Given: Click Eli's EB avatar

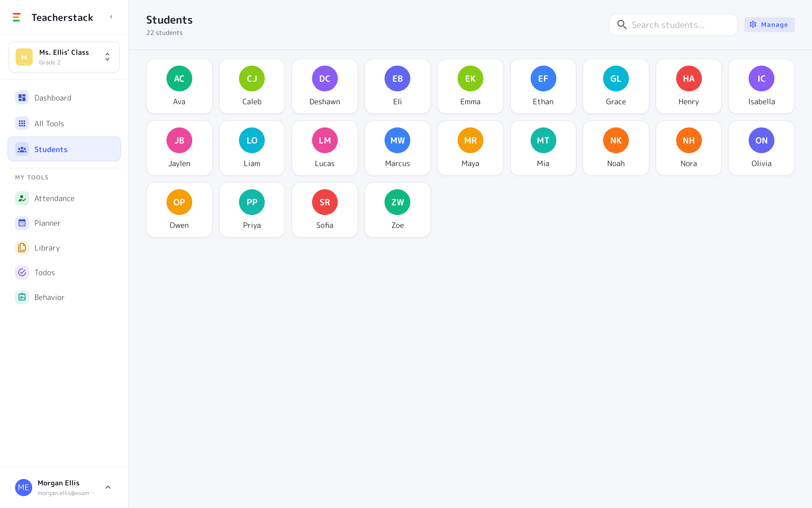Looking at the screenshot, I should (397, 78).
